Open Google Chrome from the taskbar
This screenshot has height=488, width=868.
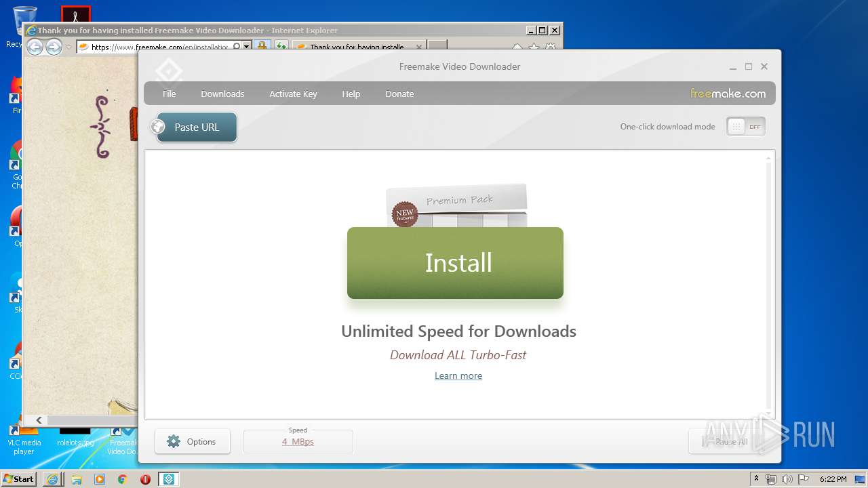click(123, 479)
